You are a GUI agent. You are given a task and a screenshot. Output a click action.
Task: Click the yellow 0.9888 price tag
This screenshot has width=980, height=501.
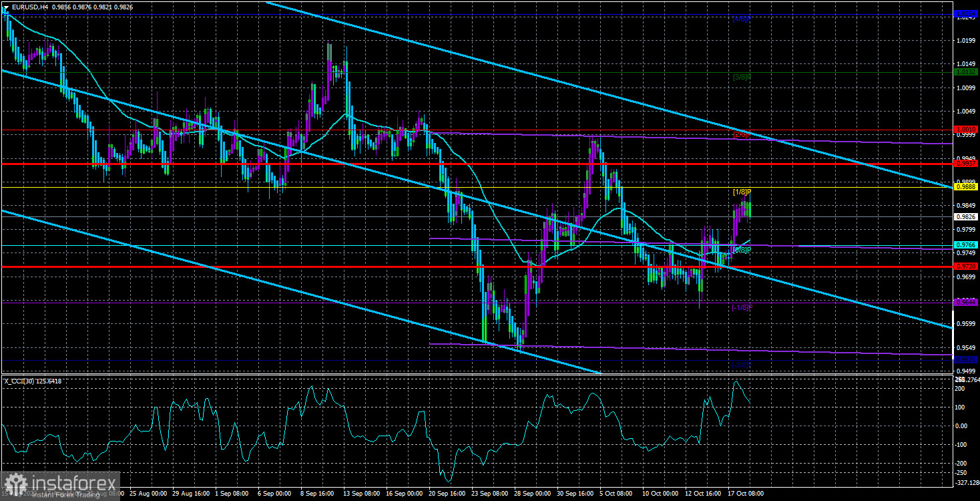[x=966, y=187]
